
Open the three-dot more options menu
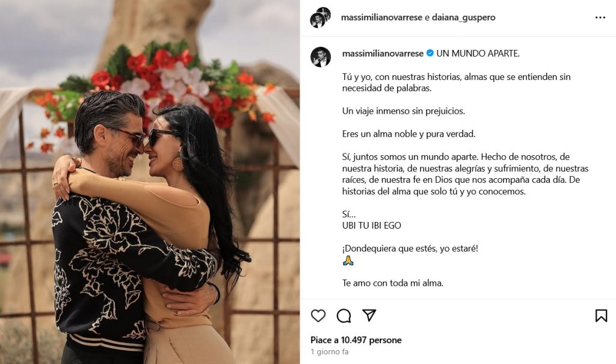click(600, 17)
